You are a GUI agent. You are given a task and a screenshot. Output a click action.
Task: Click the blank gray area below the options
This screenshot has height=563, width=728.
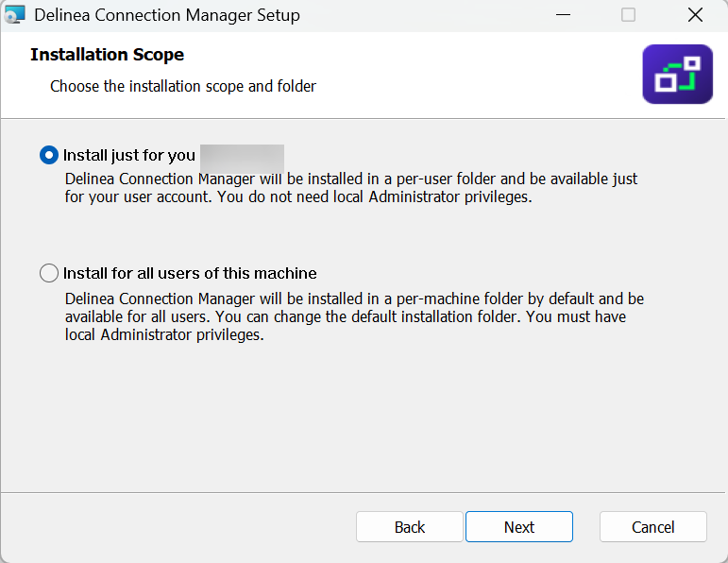pyautogui.click(x=364, y=416)
